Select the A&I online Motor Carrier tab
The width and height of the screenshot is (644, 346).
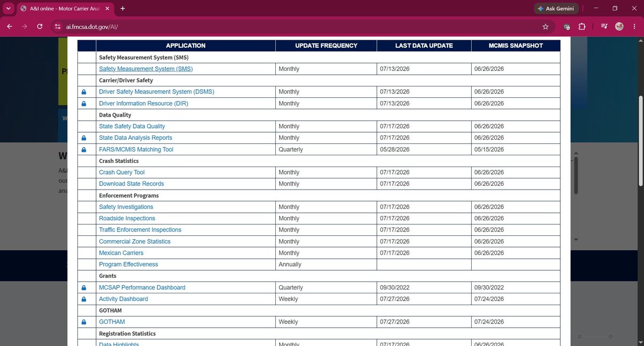pyautogui.click(x=64, y=9)
